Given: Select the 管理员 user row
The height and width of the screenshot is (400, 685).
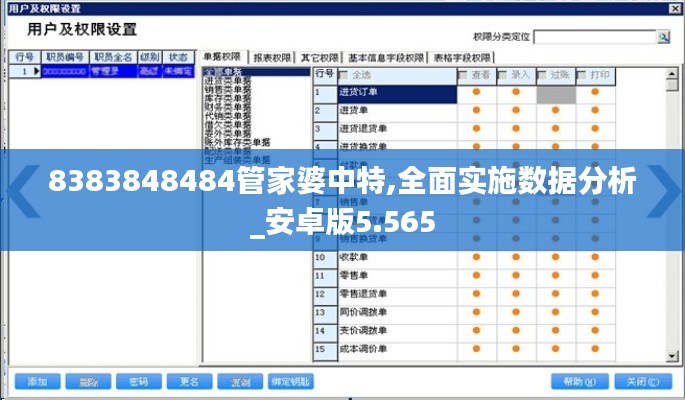Looking at the screenshot, I should tap(101, 71).
